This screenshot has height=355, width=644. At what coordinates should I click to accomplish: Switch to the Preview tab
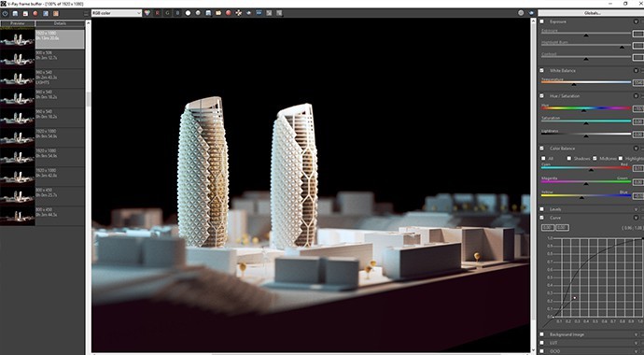[x=18, y=23]
